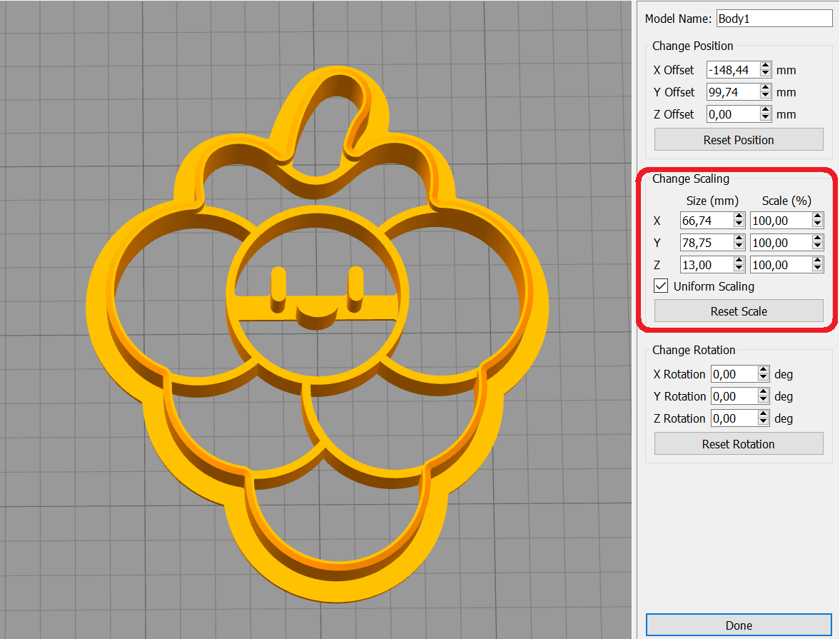This screenshot has width=840, height=639.
Task: Decrease Y Offset with down arrow
Action: coord(766,96)
